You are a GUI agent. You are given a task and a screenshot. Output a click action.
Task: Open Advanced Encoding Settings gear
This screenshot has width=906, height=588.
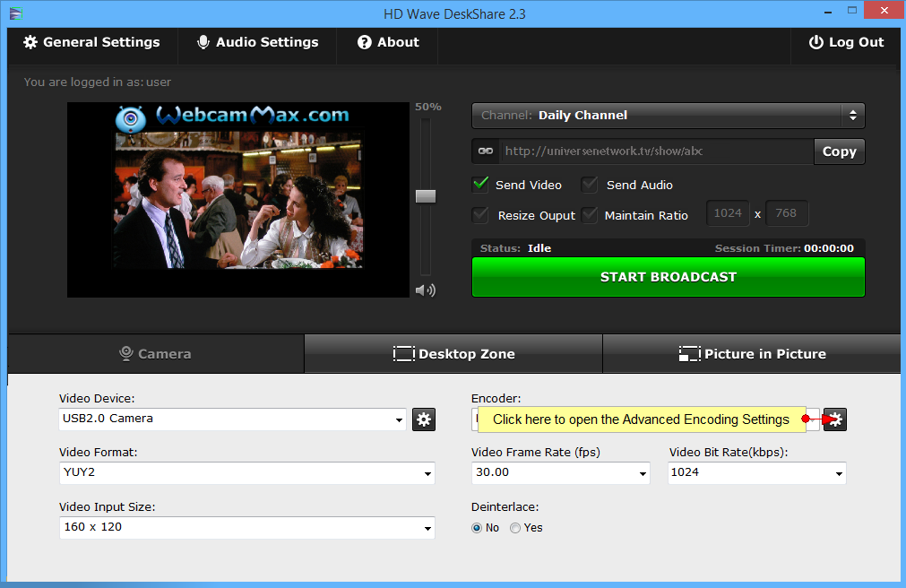click(x=835, y=419)
